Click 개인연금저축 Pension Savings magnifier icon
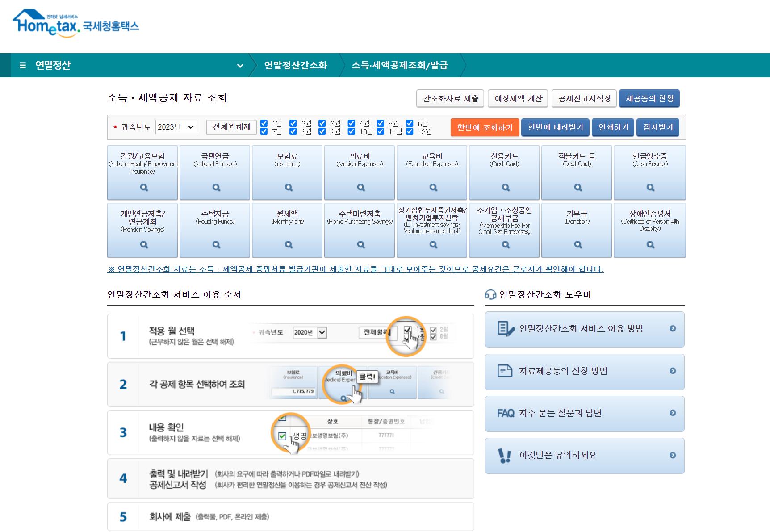Viewport: 770px width, 532px height. (x=144, y=245)
